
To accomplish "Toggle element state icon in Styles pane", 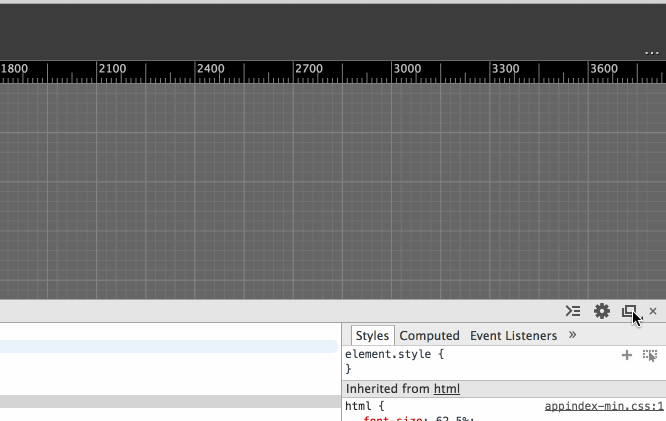I will tap(650, 355).
